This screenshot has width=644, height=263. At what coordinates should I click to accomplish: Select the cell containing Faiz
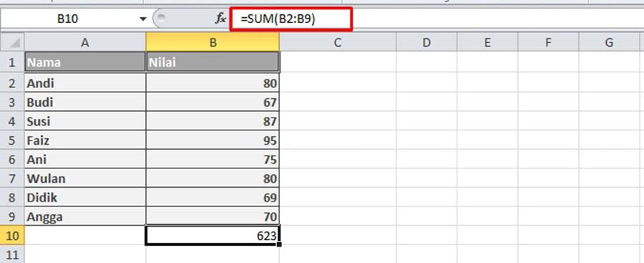(x=85, y=140)
